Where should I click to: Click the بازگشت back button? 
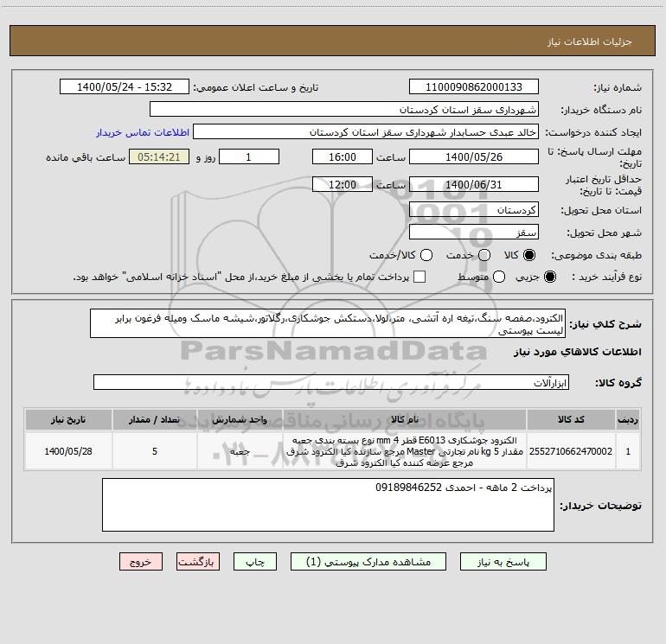[198, 562]
